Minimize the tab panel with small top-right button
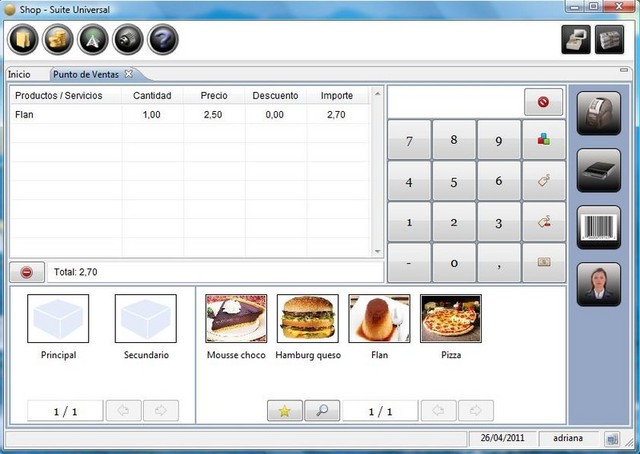Image resolution: width=640 pixels, height=454 pixels. (624, 70)
